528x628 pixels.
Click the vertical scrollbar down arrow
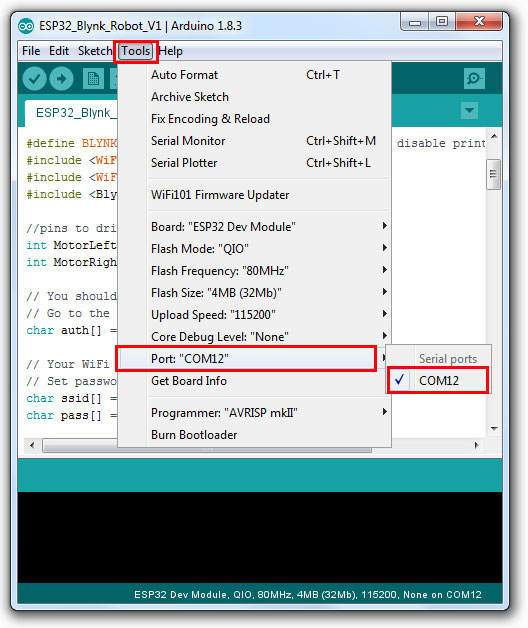pos(494,429)
